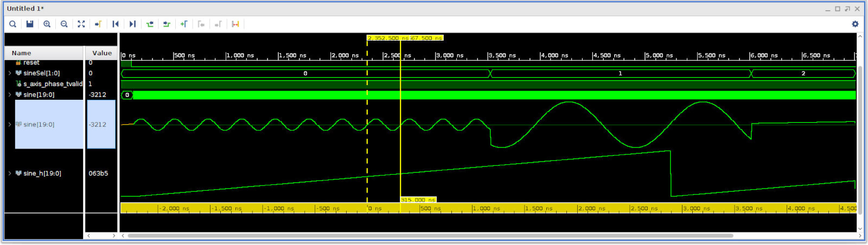The width and height of the screenshot is (868, 245).
Task: Click the 315.000 ns marker label
Action: 418,200
